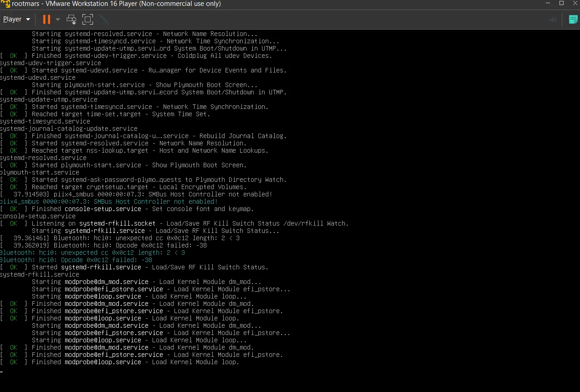The height and width of the screenshot is (392, 580).
Task: Click cyan Bluetooth Opcode failed line
Action: click(76, 260)
